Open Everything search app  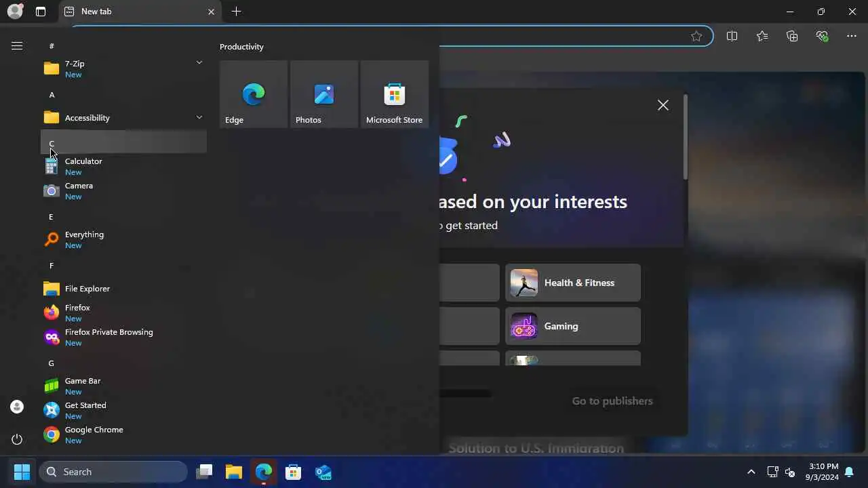(123, 239)
